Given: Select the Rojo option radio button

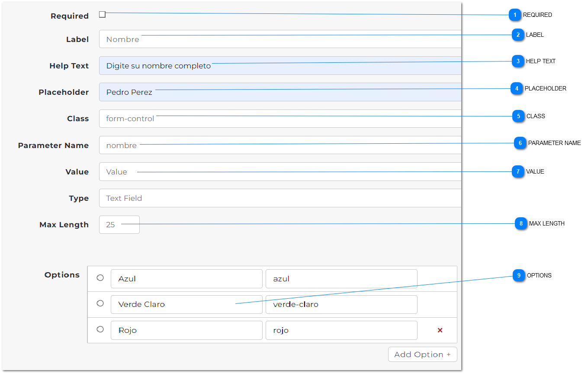Looking at the screenshot, I should (100, 329).
